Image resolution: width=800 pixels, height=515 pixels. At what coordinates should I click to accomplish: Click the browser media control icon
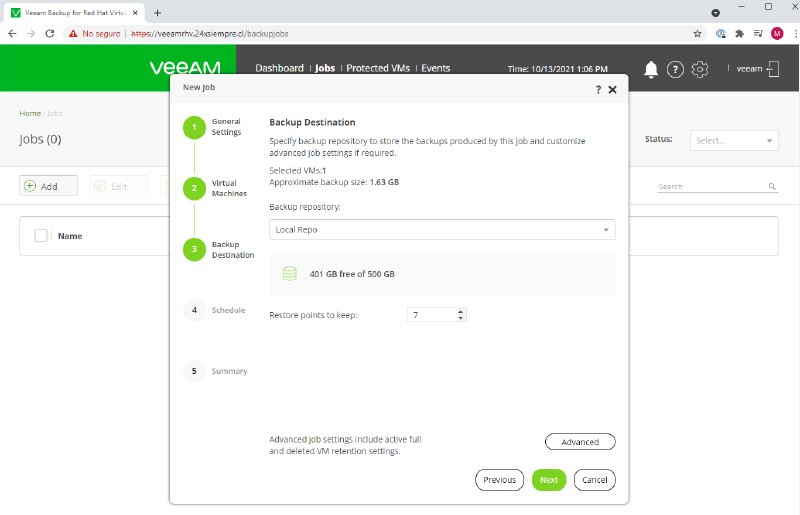[x=758, y=34]
